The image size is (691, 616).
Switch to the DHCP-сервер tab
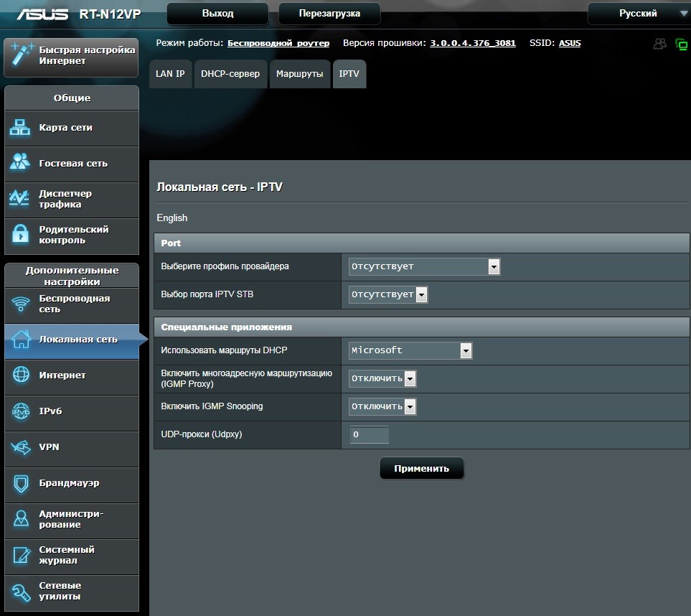(230, 74)
